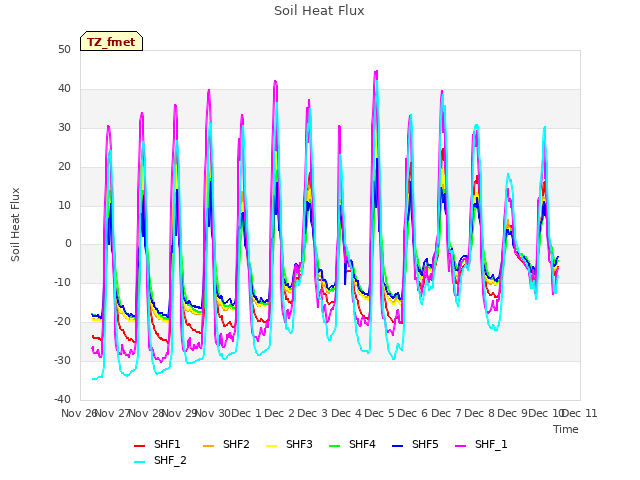
Task: Click the y-axis tick value -10
Action: pyautogui.click(x=62, y=282)
